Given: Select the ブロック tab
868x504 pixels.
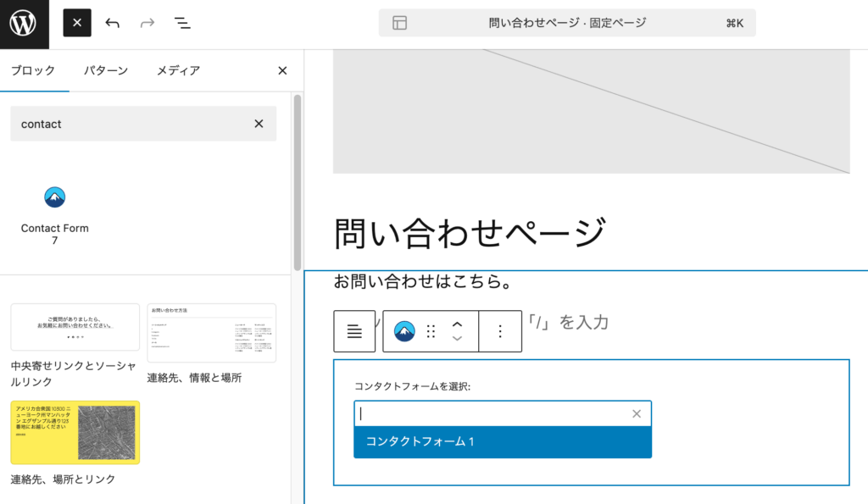Looking at the screenshot, I should tap(33, 70).
